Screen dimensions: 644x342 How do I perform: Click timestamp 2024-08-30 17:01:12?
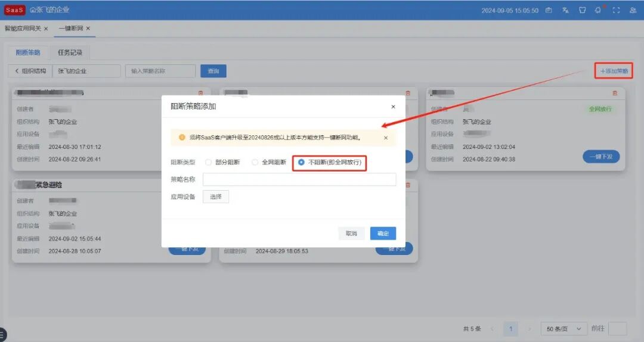75,147
